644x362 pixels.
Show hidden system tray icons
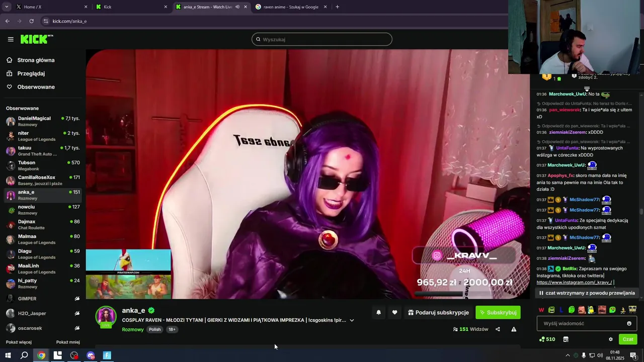point(568,355)
